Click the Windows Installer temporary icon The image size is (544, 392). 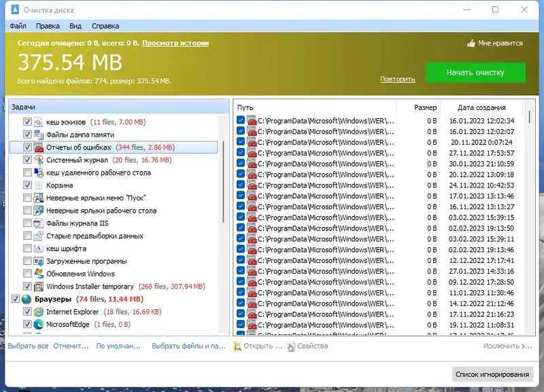pos(39,286)
